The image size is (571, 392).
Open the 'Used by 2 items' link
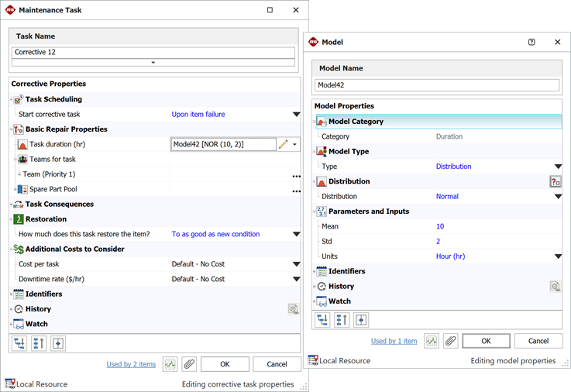(x=131, y=364)
